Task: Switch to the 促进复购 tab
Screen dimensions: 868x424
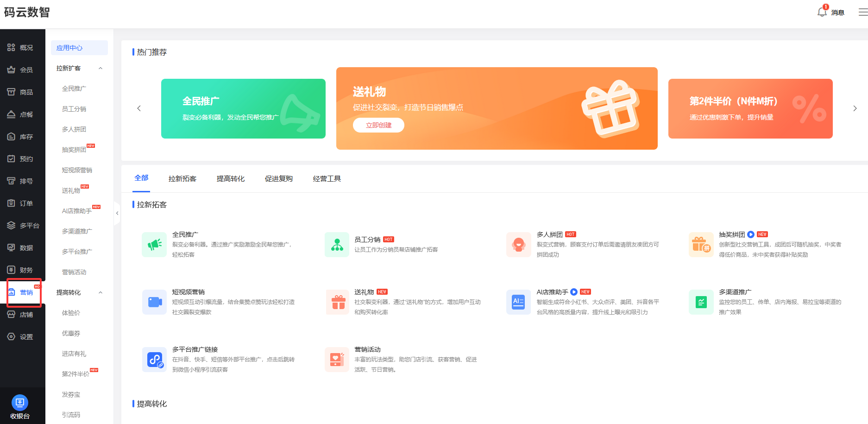Action: click(278, 179)
